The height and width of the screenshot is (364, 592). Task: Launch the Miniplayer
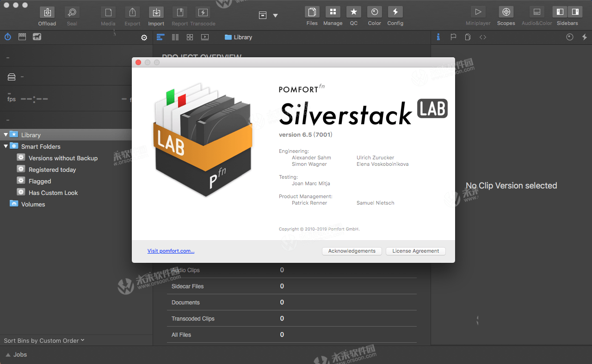(x=478, y=12)
